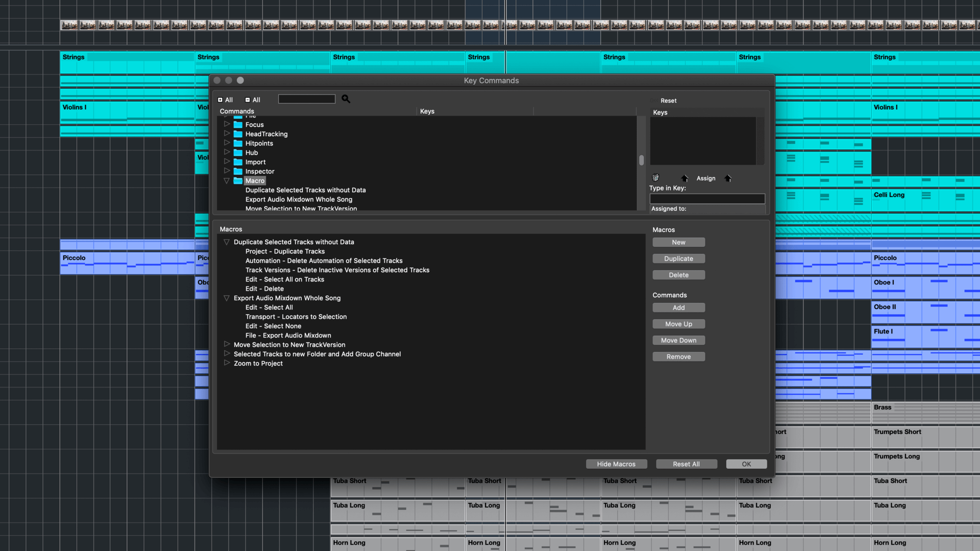This screenshot has height=551, width=980.
Task: Expand the Focus command category
Action: pyautogui.click(x=227, y=124)
